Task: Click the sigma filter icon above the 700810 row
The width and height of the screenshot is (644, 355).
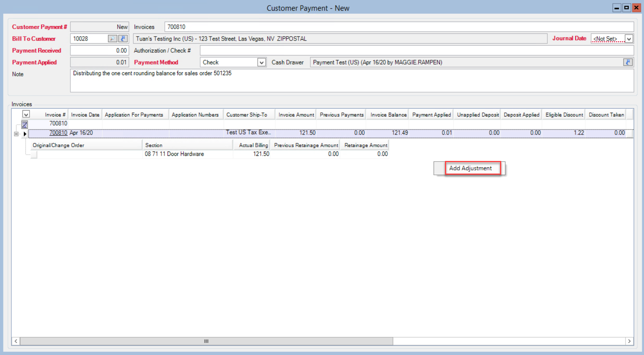Action: [x=25, y=124]
